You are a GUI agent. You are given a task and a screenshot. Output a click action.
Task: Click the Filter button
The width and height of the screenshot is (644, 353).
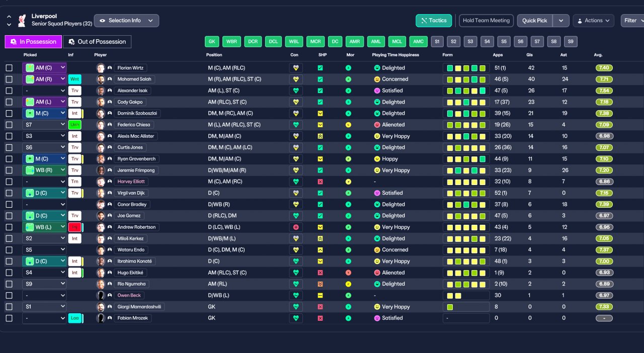[632, 21]
